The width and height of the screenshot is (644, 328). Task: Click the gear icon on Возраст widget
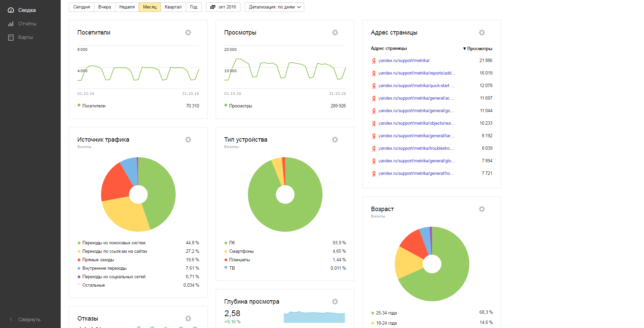[482, 209]
